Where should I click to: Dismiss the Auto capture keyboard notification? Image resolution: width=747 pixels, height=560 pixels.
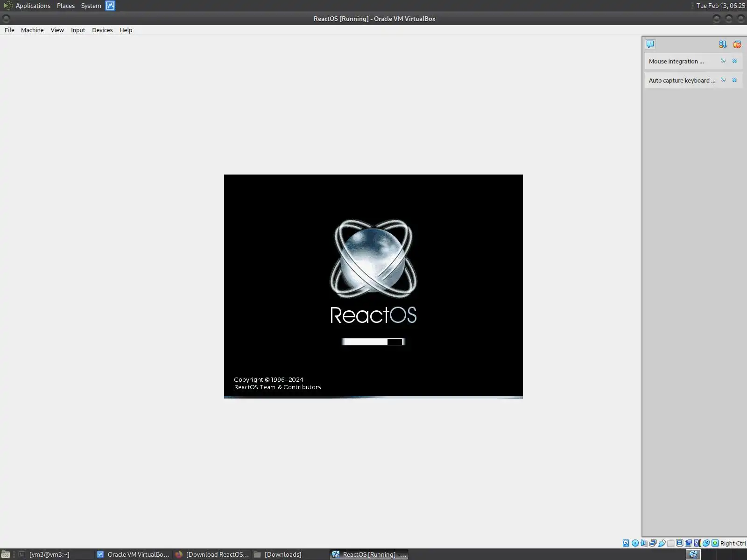[x=734, y=80]
